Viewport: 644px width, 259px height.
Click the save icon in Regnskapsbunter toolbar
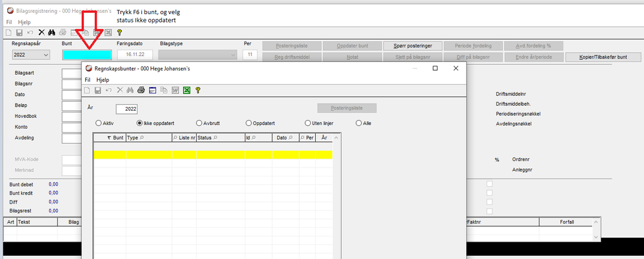pyautogui.click(x=98, y=90)
